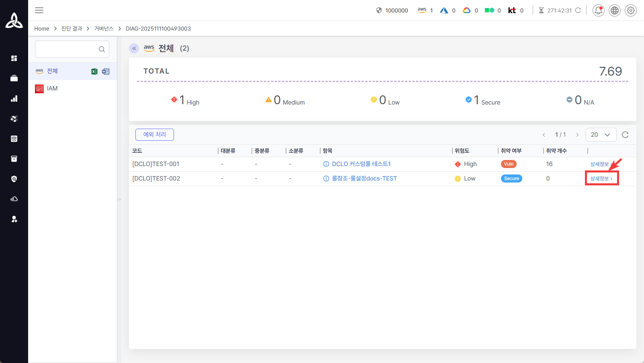Open the hamburger menu icon
The width and height of the screenshot is (644, 363).
[39, 10]
